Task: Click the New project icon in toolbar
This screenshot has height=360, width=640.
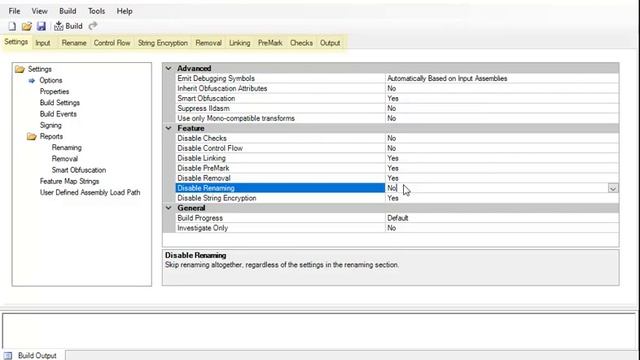Action: [x=12, y=27]
